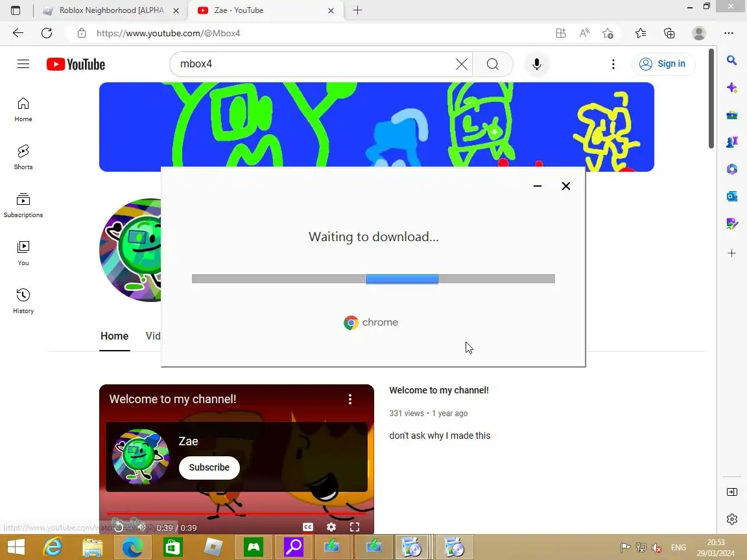Image resolution: width=747 pixels, height=560 pixels.
Task: Click the Welcome to my channel! title link
Action: (439, 390)
